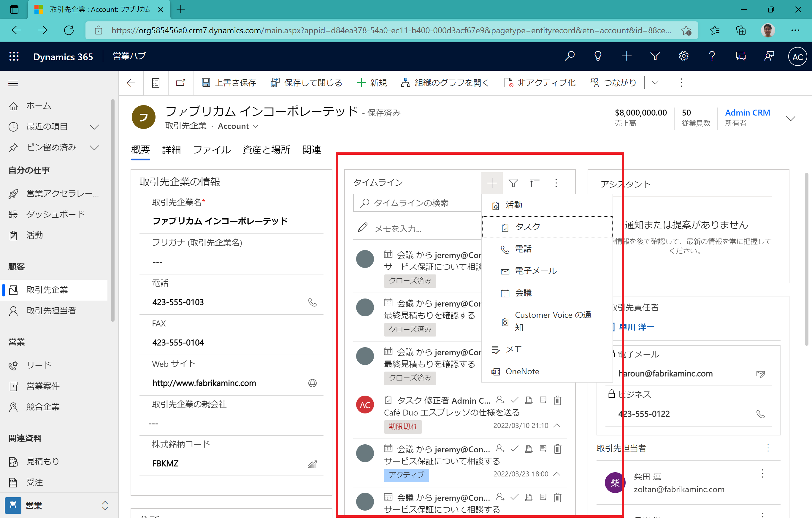This screenshot has height=518, width=812.
Task: Open record in new window icon
Action: coord(181,83)
